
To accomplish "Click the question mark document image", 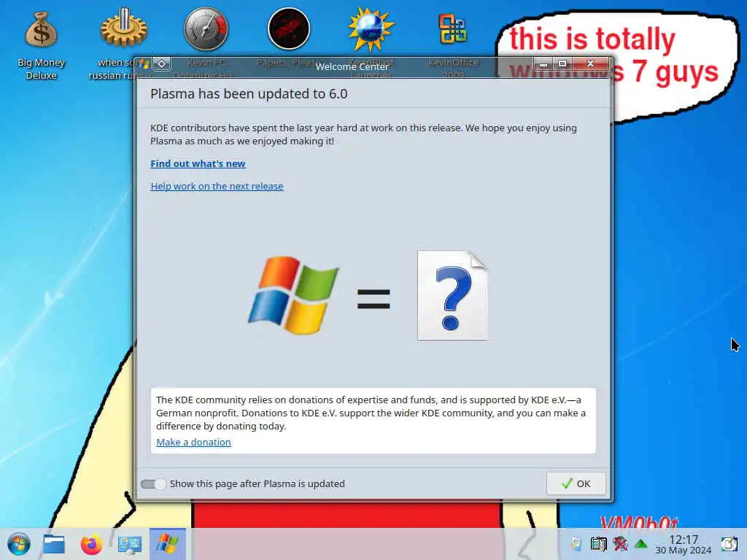I will (452, 295).
